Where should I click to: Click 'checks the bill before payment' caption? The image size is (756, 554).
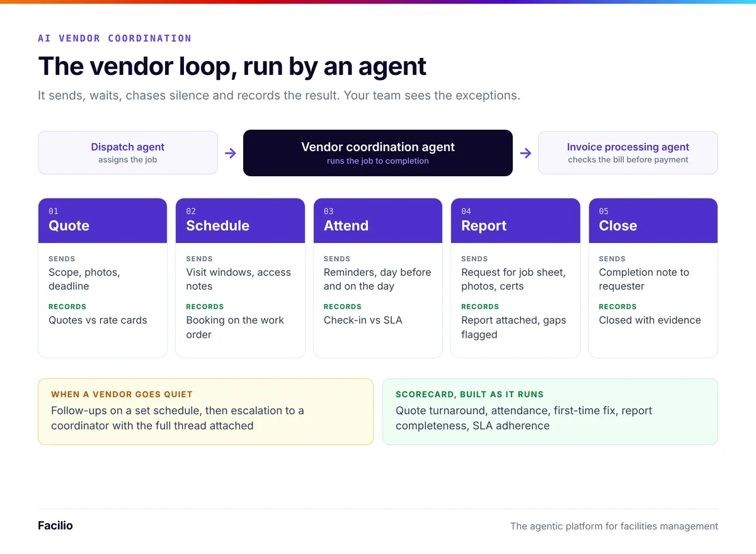pos(628,160)
